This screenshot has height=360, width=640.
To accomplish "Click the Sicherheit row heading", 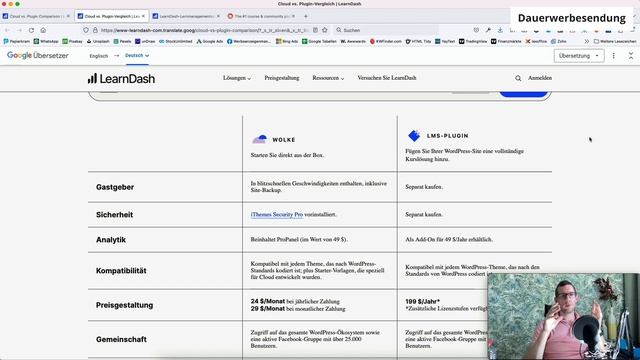I will (115, 215).
